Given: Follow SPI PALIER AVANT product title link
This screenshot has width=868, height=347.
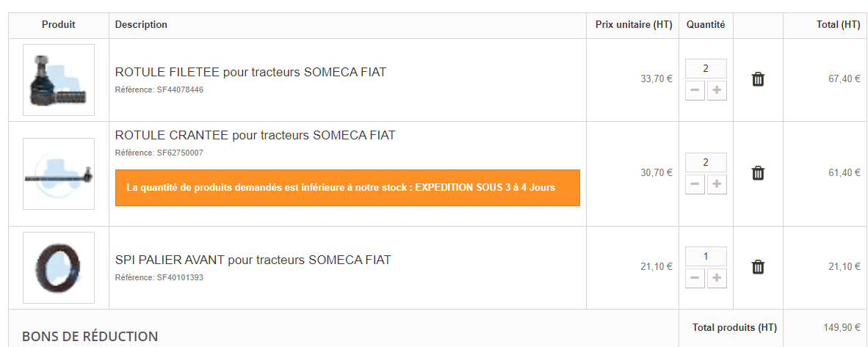Looking at the screenshot, I should tap(253, 260).
